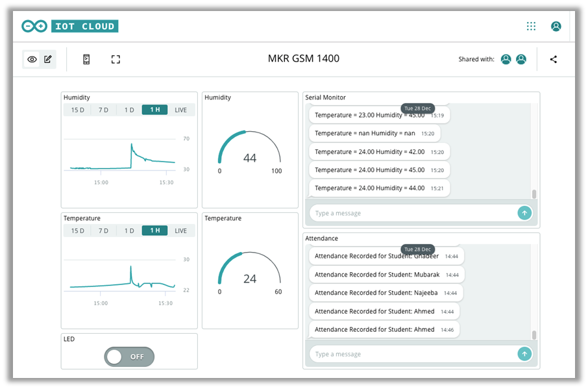Select LIVE on Humidity chart
This screenshot has height=389, width=588.
coord(181,110)
